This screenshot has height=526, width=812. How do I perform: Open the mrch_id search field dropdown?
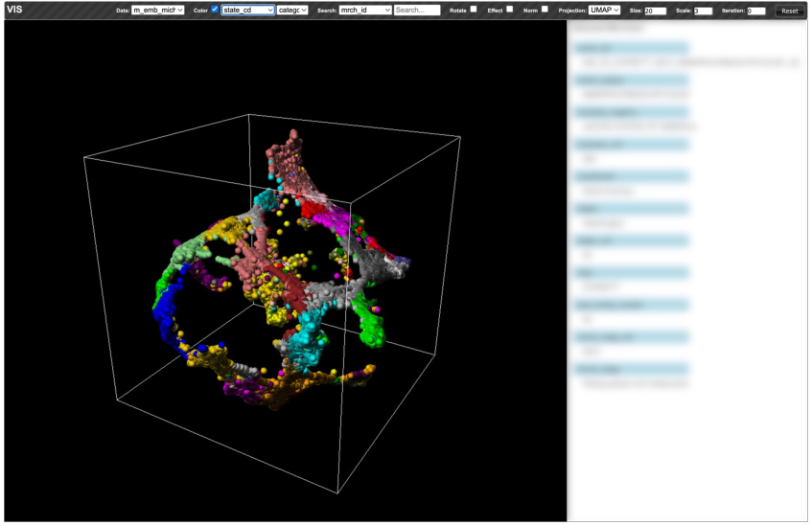tap(365, 11)
